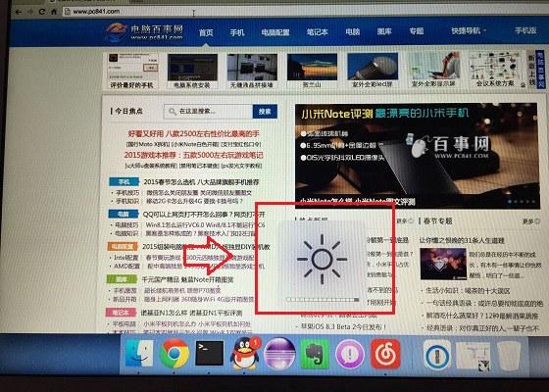The width and height of the screenshot is (549, 392).
Task: Open the Eclipse purple sphere Dock icon
Action: pyautogui.click(x=279, y=354)
